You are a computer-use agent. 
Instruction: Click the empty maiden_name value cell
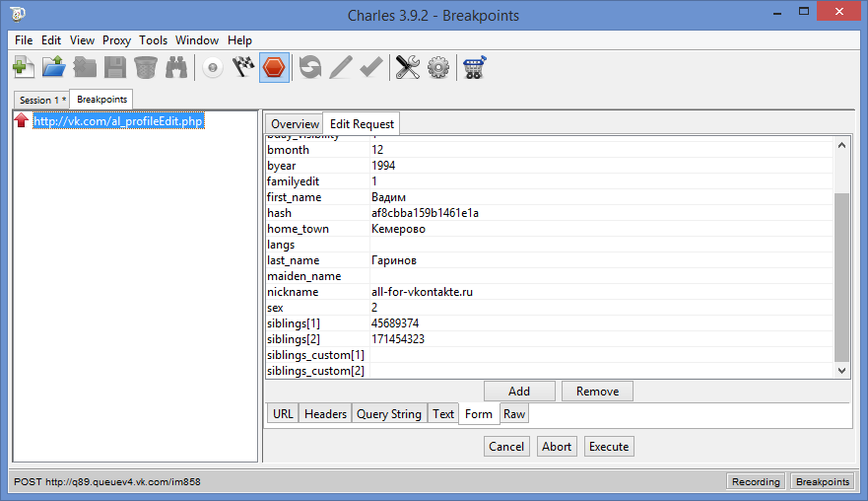[x=602, y=276]
